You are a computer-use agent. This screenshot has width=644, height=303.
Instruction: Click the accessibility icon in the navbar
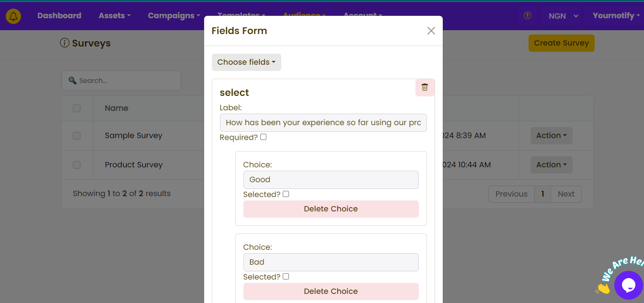click(527, 15)
